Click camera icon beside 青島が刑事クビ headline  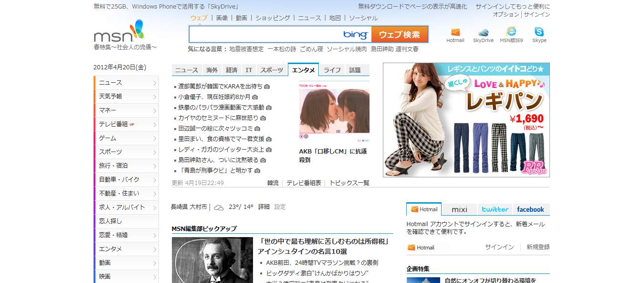click(257, 171)
